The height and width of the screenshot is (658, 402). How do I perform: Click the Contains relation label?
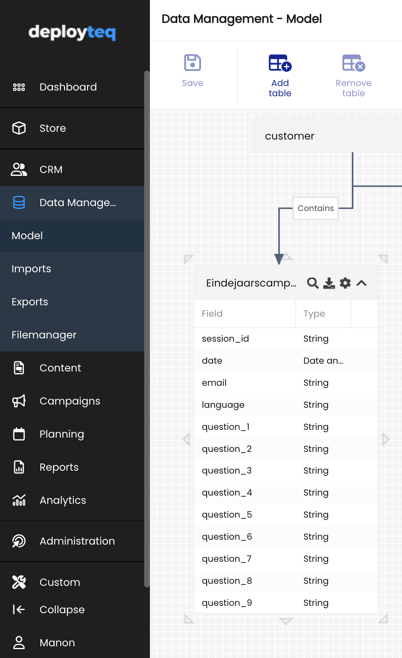[x=316, y=208]
